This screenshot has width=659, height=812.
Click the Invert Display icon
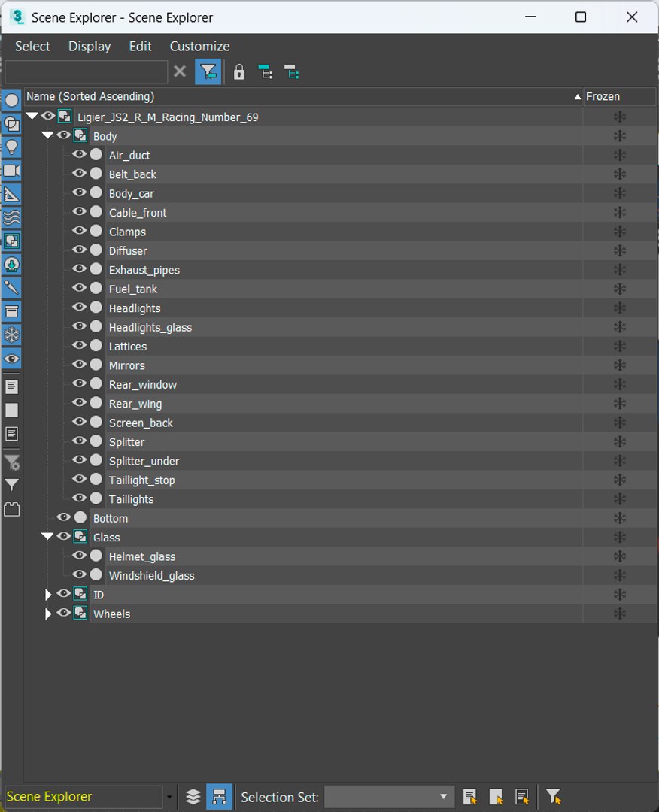[11, 434]
